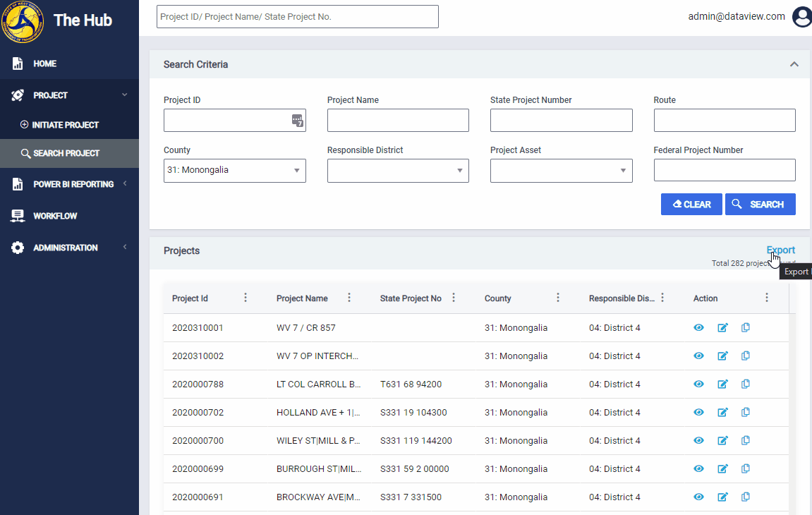Click the Search button
This screenshot has height=515, width=812.
[x=761, y=204]
